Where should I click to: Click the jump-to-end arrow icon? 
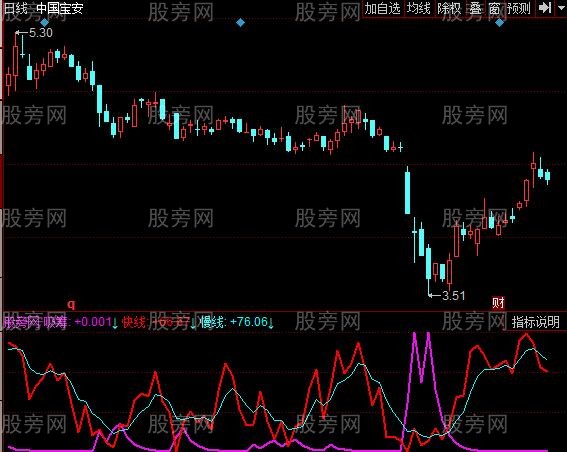[545, 8]
